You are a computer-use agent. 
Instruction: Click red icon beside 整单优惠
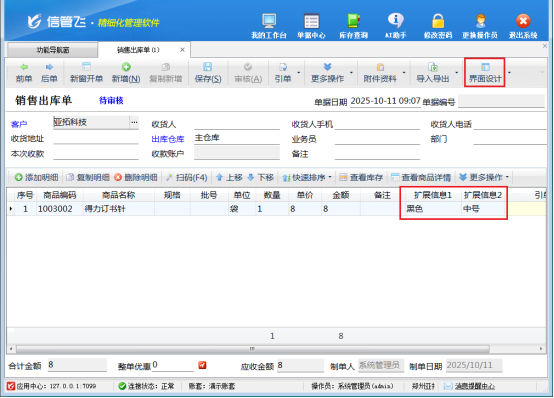click(202, 365)
